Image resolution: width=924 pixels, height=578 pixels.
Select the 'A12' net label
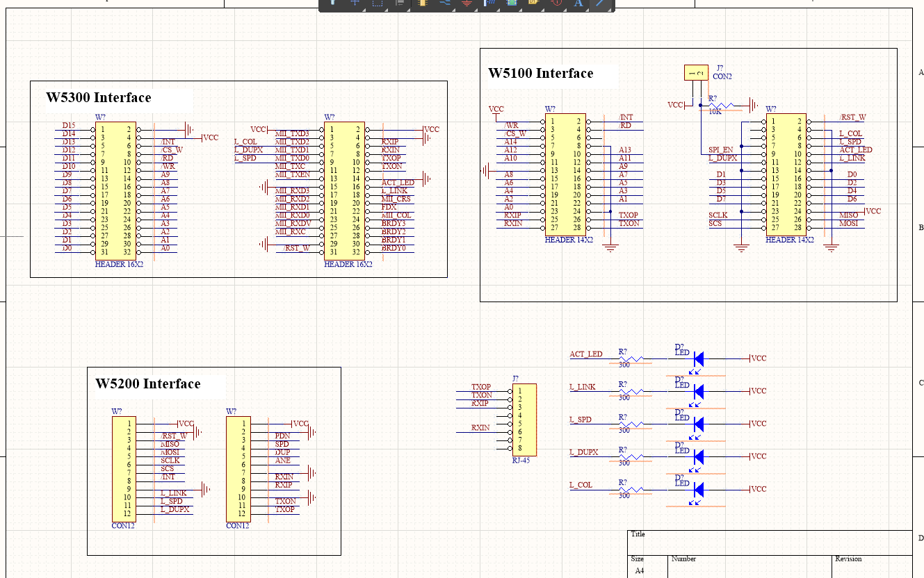point(511,149)
